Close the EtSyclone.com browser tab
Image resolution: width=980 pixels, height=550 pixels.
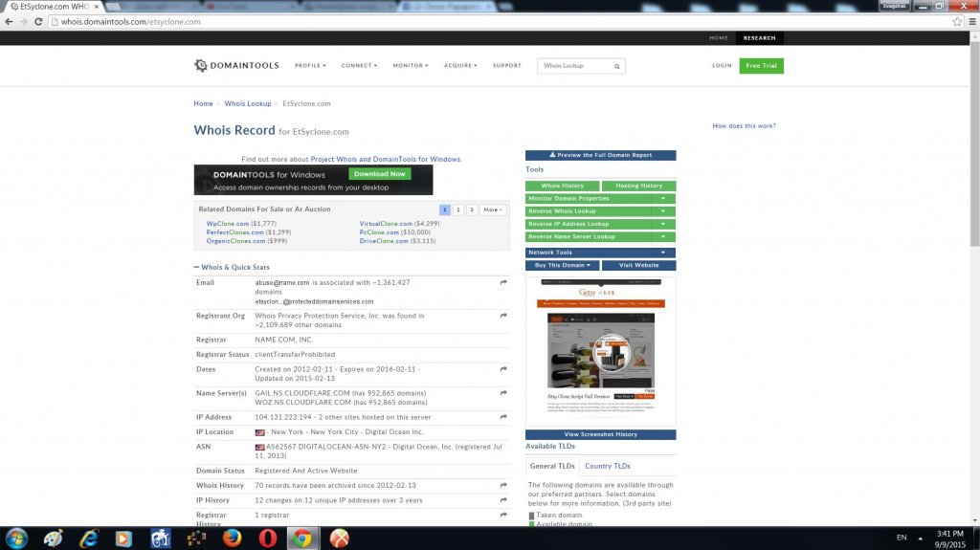[97, 7]
